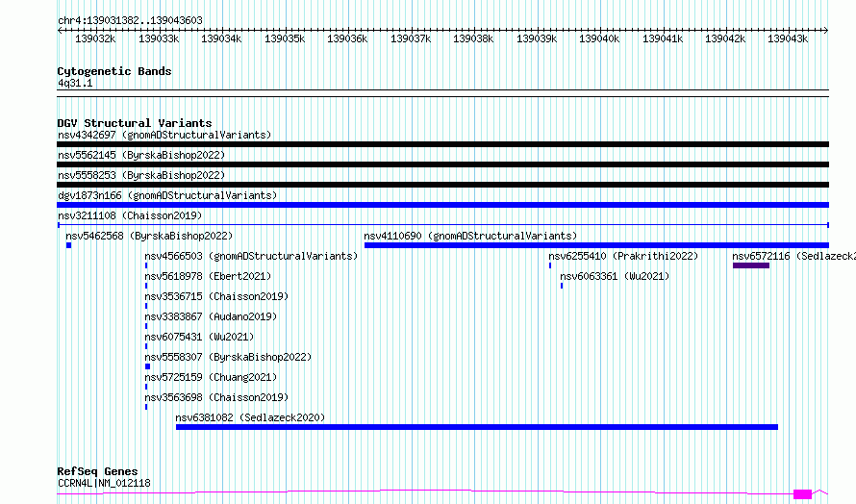Click the nsv4342697 gnomAD variant label

tap(164, 135)
